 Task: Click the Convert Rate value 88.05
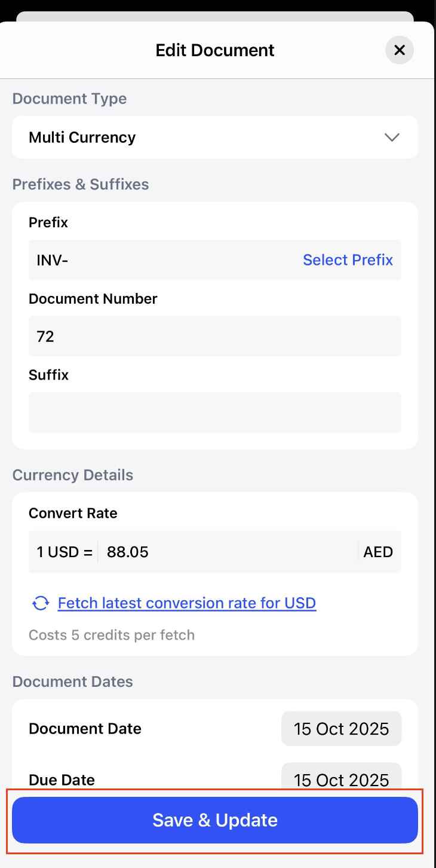click(x=227, y=552)
